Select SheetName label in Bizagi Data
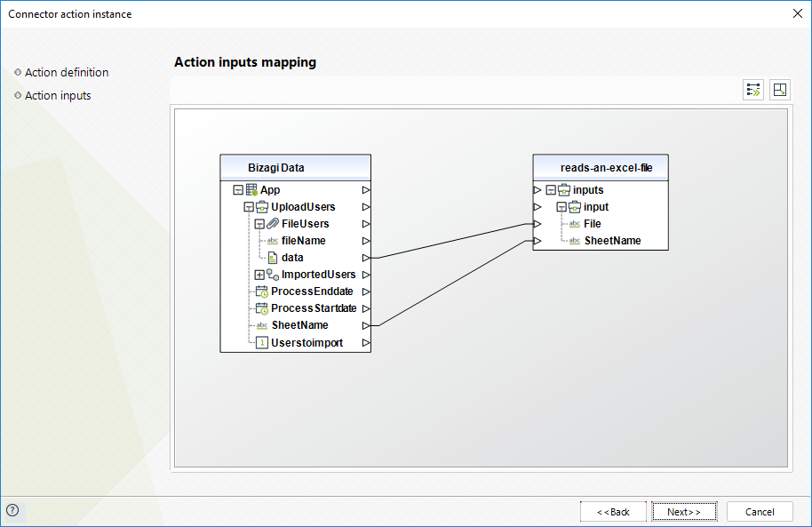The image size is (812, 527). click(300, 325)
